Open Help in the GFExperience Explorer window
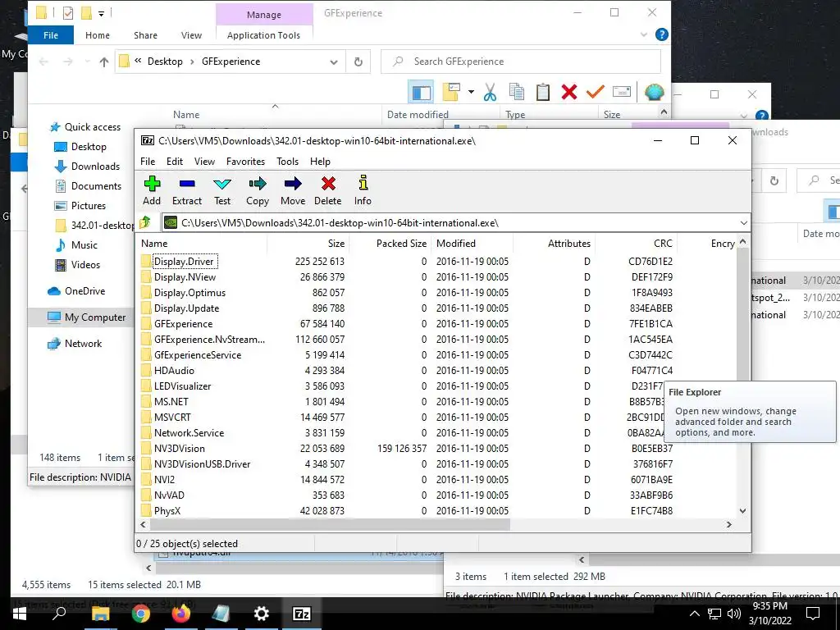The image size is (840, 630). [662, 34]
